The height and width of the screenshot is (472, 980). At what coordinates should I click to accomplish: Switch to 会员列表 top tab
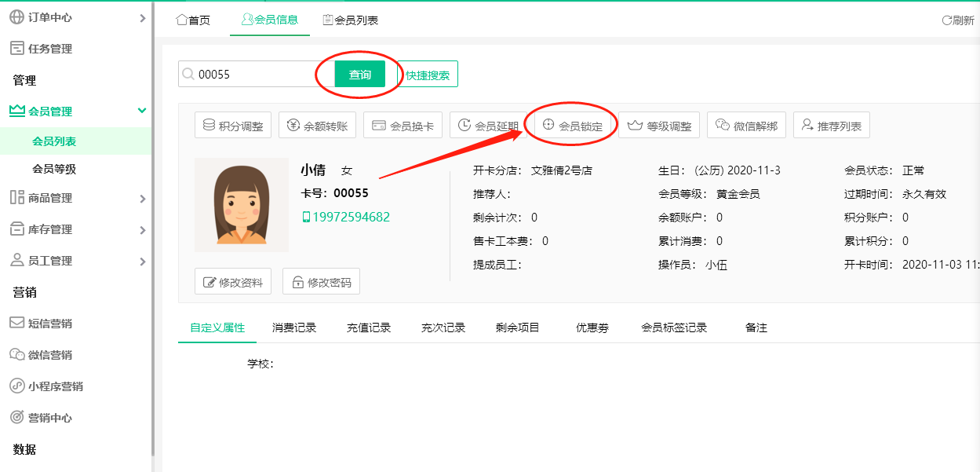(x=351, y=20)
